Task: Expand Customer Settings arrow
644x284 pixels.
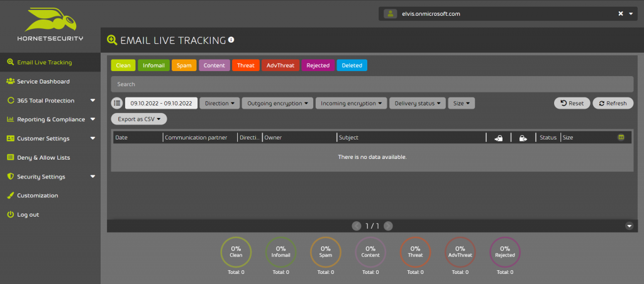Action: point(93,138)
